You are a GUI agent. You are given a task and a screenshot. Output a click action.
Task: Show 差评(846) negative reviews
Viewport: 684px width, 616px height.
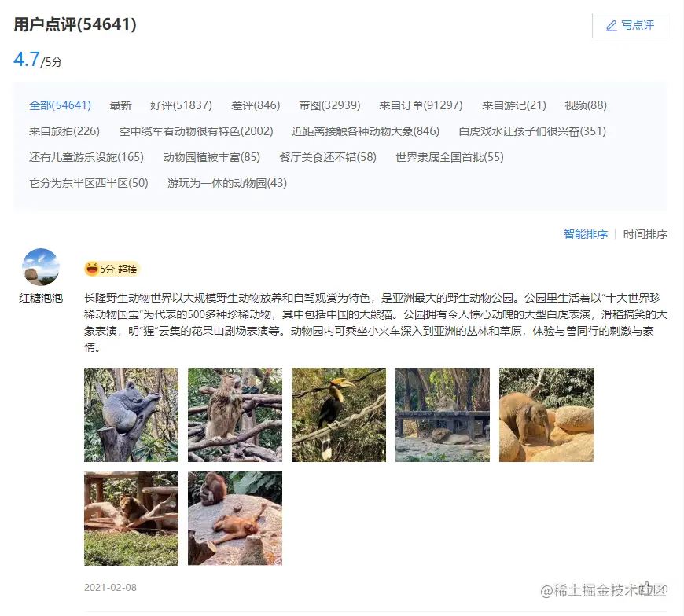(256, 105)
